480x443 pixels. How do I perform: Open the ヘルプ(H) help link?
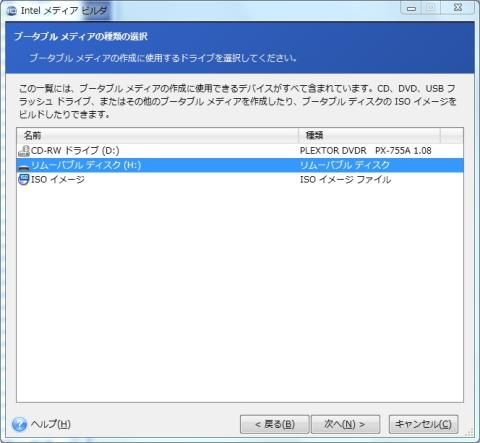[50, 424]
